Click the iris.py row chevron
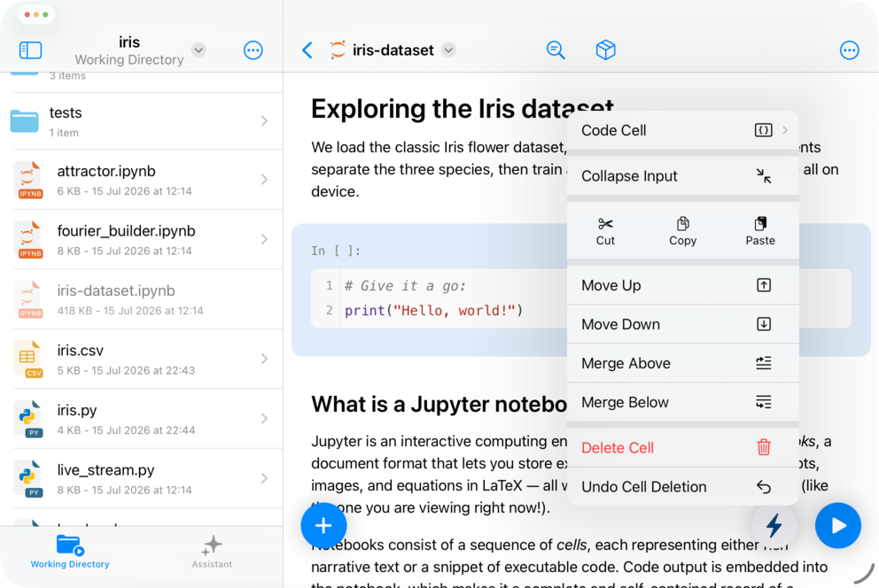879x588 pixels. click(x=264, y=419)
